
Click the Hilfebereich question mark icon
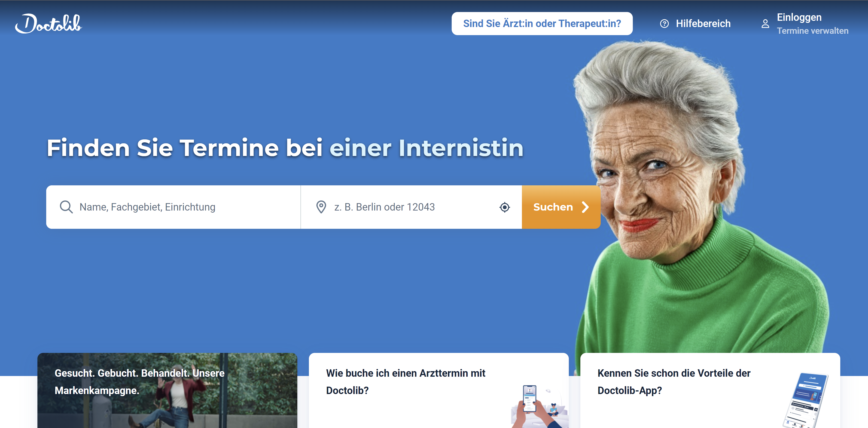coord(664,24)
